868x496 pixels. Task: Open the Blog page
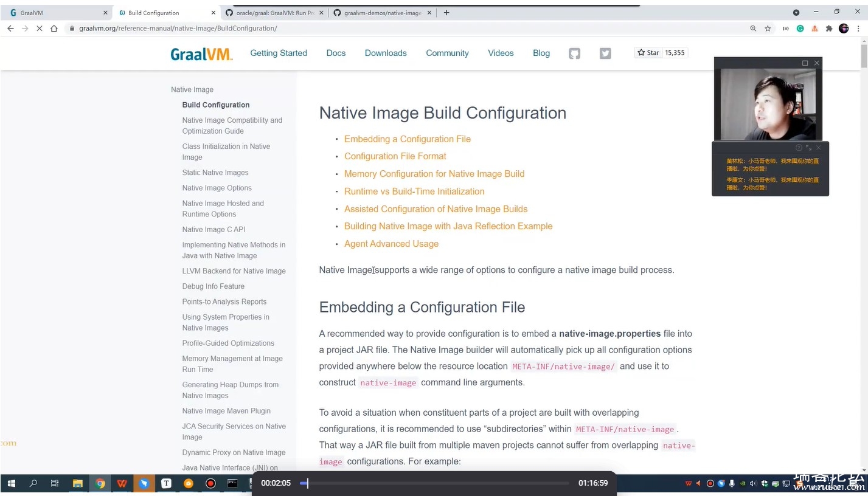pyautogui.click(x=541, y=53)
